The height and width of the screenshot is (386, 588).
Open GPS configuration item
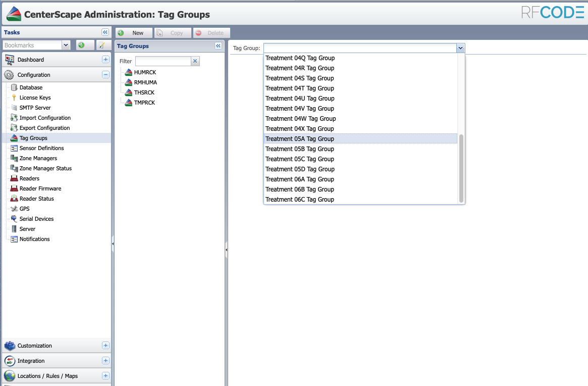pyautogui.click(x=24, y=209)
